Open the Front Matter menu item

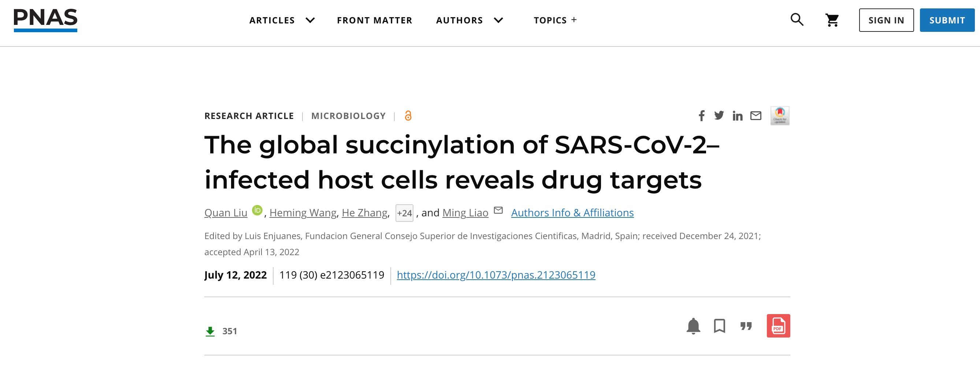[374, 20]
